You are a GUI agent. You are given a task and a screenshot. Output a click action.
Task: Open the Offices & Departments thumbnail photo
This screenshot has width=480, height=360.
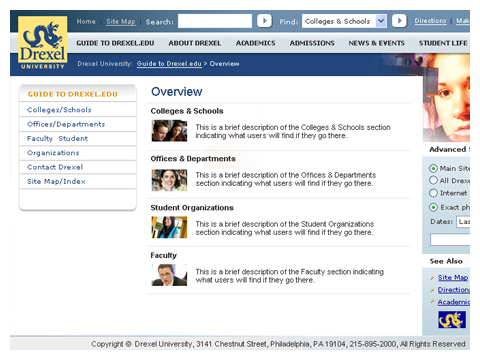tap(169, 180)
